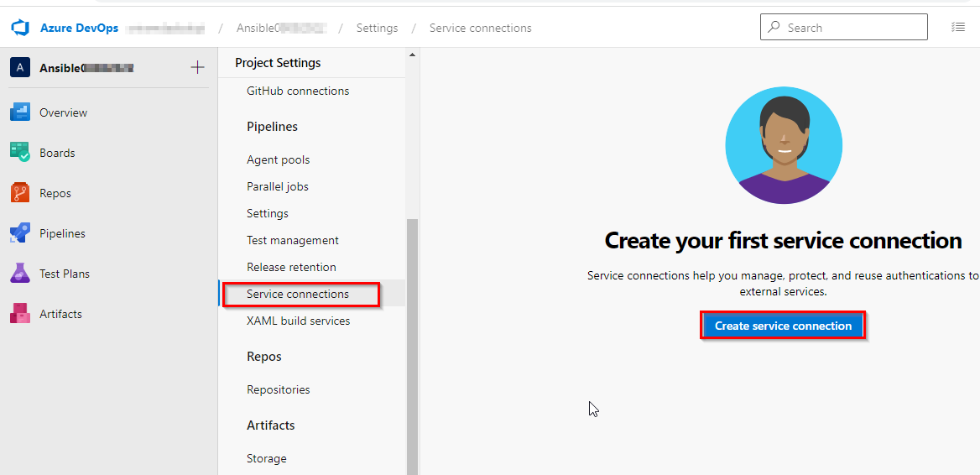This screenshot has height=475, width=980.
Task: Open the Pipelines hub icon
Action: tap(20, 233)
